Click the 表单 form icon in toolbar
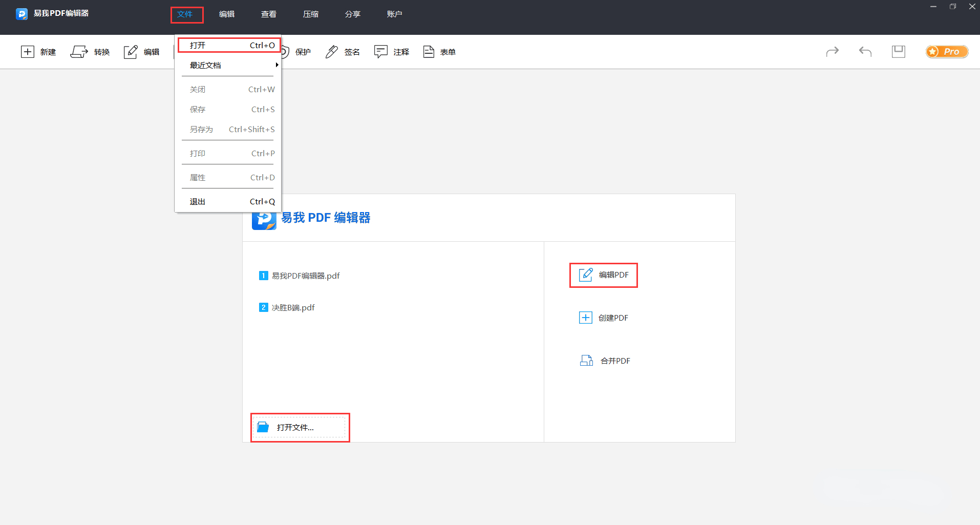 click(429, 52)
